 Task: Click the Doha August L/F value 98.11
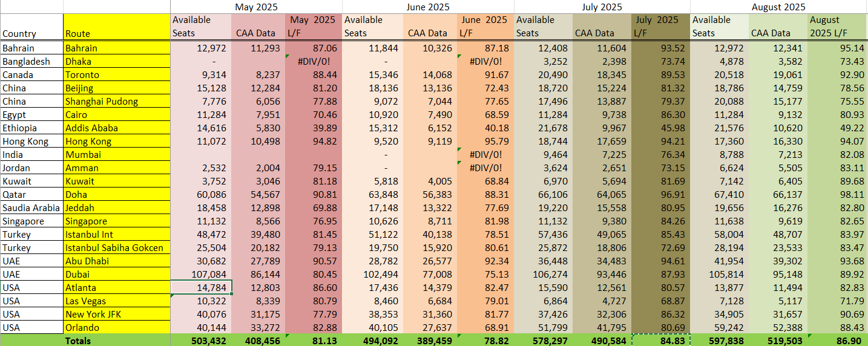pyautogui.click(x=838, y=194)
